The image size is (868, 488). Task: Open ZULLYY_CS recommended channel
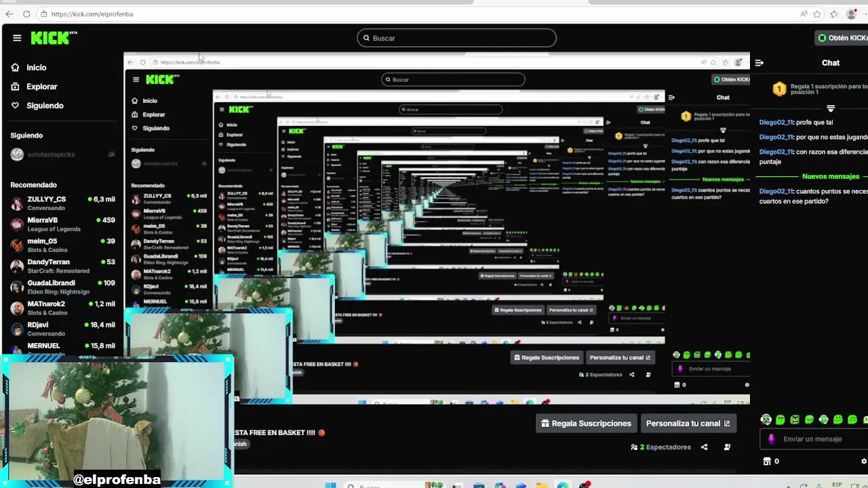click(62, 203)
